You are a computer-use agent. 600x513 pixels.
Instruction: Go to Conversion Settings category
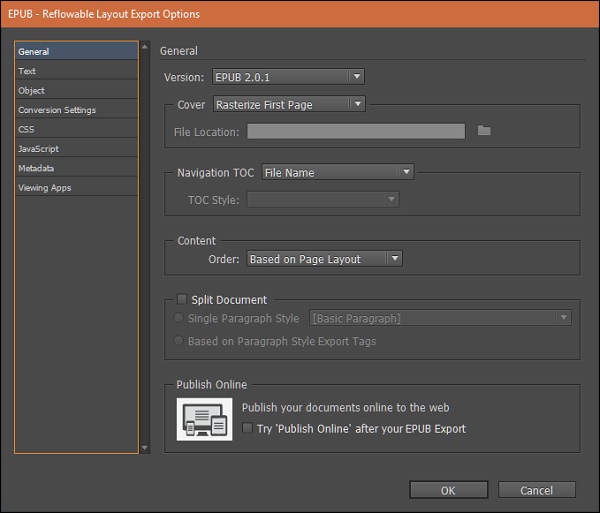tap(77, 110)
